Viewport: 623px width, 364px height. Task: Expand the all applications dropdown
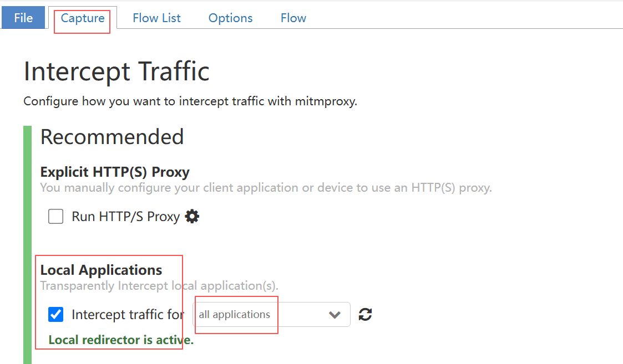click(x=271, y=314)
